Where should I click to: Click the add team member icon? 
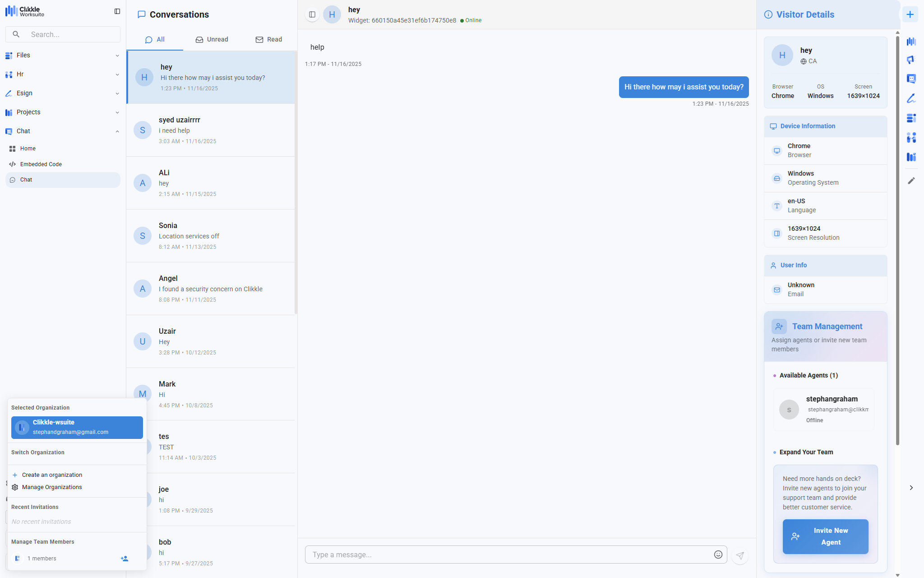(x=125, y=559)
